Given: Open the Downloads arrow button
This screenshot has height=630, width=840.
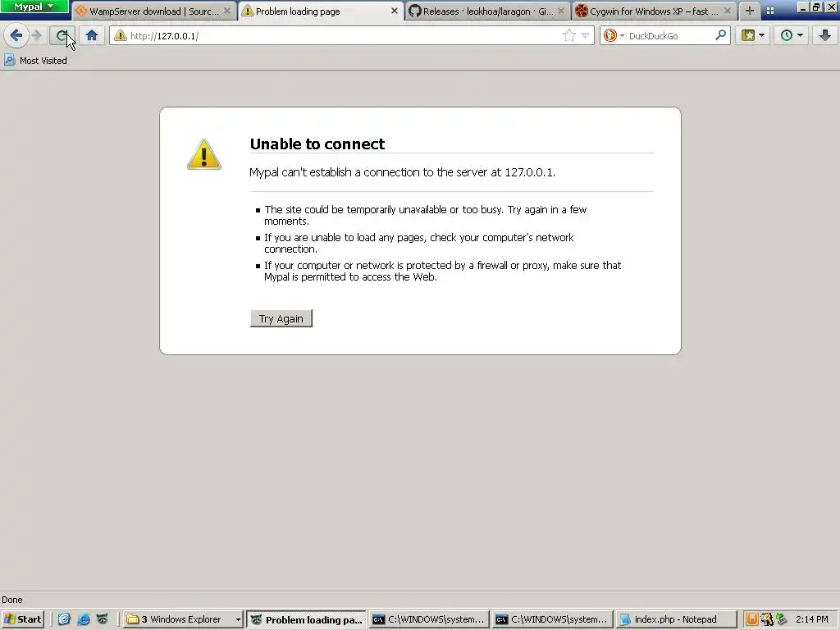Looking at the screenshot, I should 825,36.
